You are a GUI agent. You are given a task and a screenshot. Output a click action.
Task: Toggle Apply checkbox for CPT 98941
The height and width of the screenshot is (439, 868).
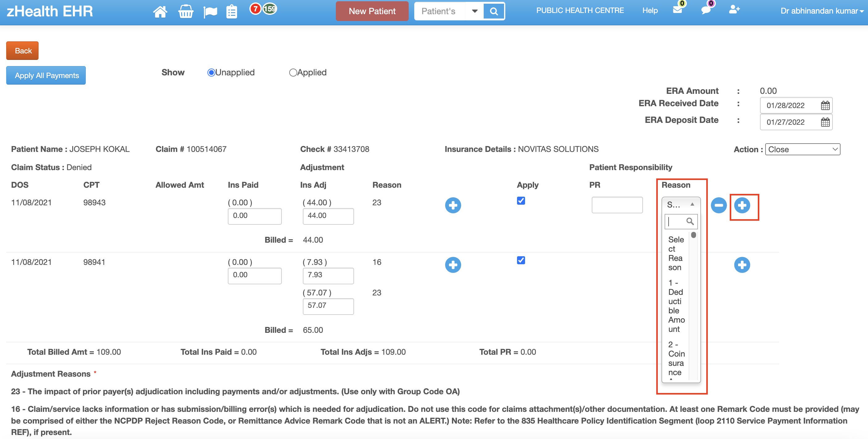(521, 261)
